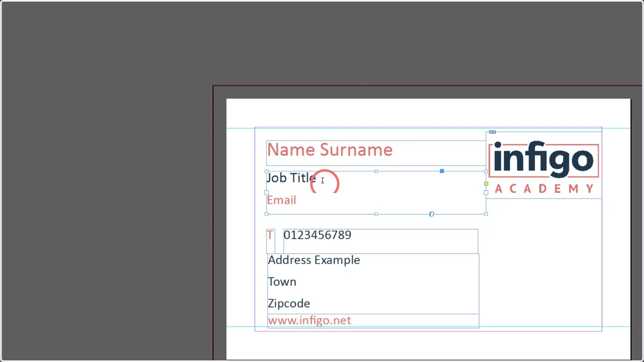Click the yellow live-corners square on selected frame
Viewport: 644px width, 362px height.
point(486,183)
